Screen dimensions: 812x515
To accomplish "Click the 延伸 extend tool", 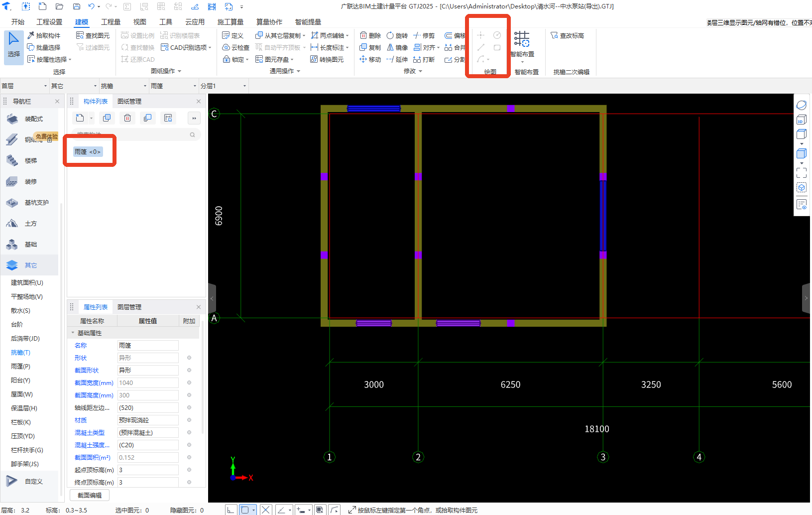I will (x=397, y=59).
